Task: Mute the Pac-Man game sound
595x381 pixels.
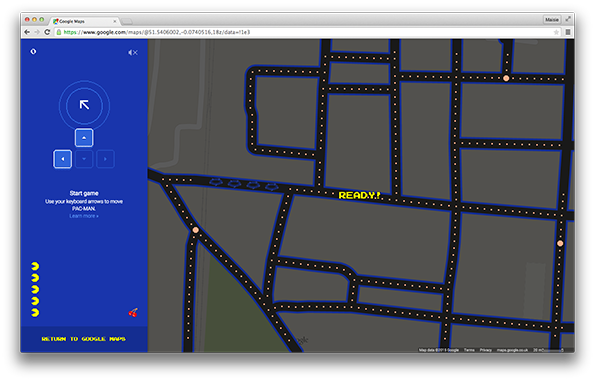Action: [133, 52]
